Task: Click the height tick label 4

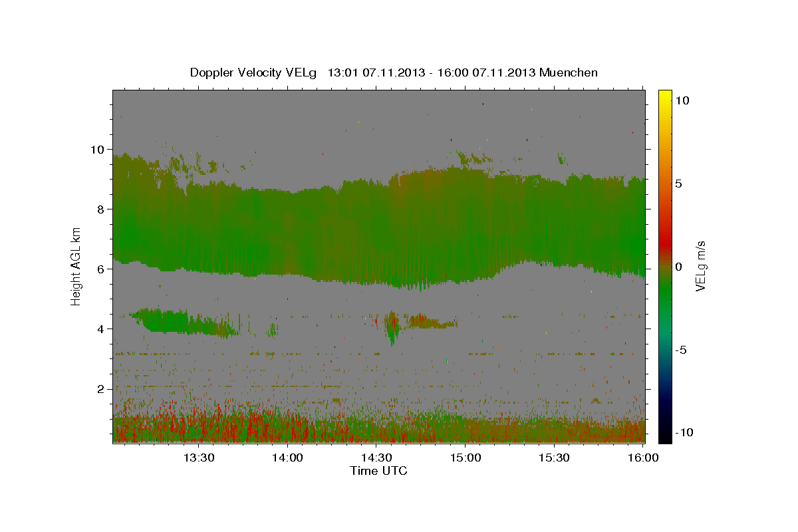Action: point(102,329)
